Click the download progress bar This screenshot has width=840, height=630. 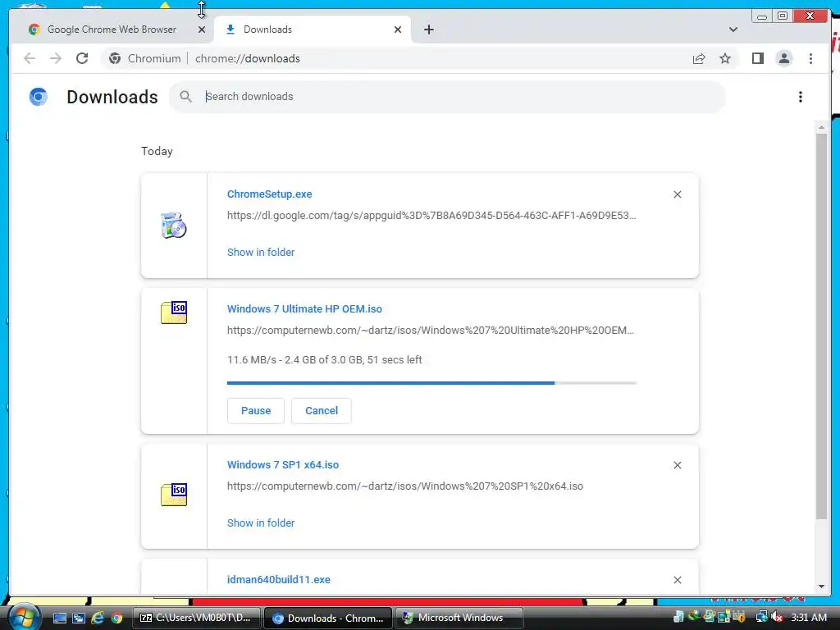point(431,383)
